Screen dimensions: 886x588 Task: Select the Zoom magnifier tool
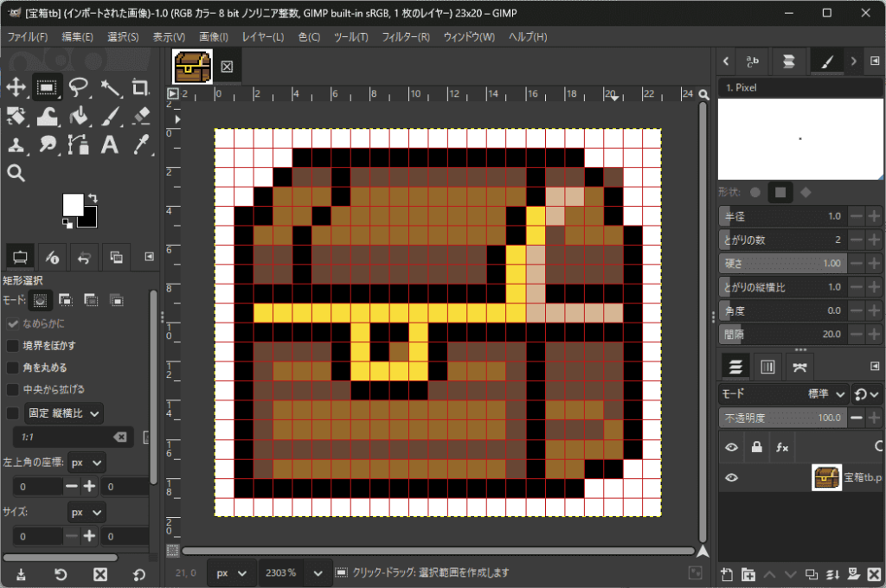tap(16, 174)
